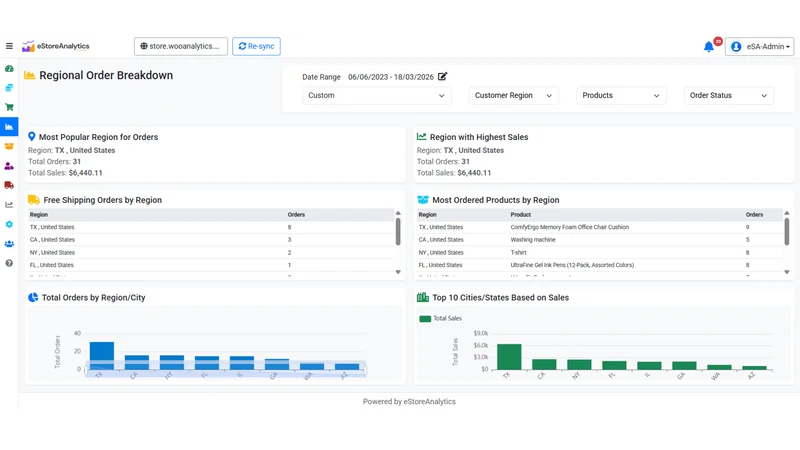Click the yellow chart icon beside page title
This screenshot has height=450, width=800.
(30, 75)
